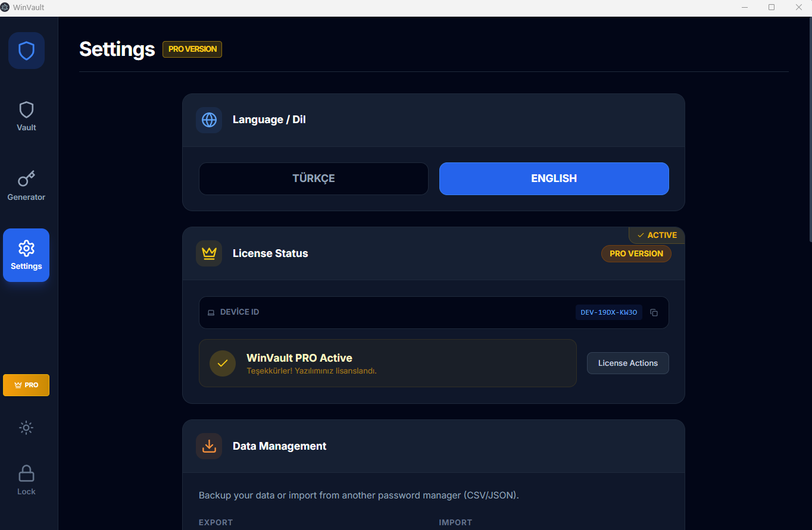Click the ACTIVE status tag
Viewport: 812px width, 530px height.
(x=657, y=236)
